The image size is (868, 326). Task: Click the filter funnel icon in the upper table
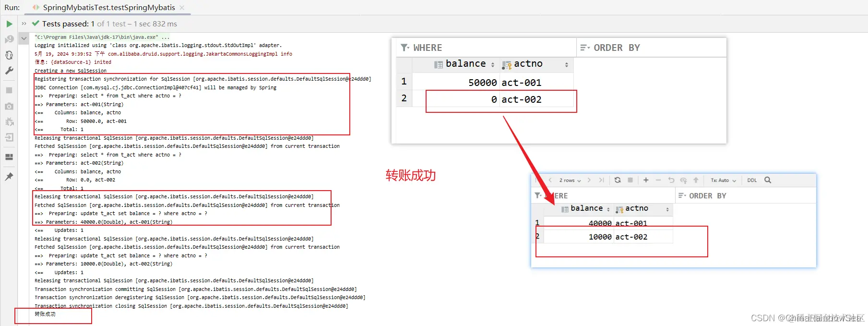pos(405,48)
